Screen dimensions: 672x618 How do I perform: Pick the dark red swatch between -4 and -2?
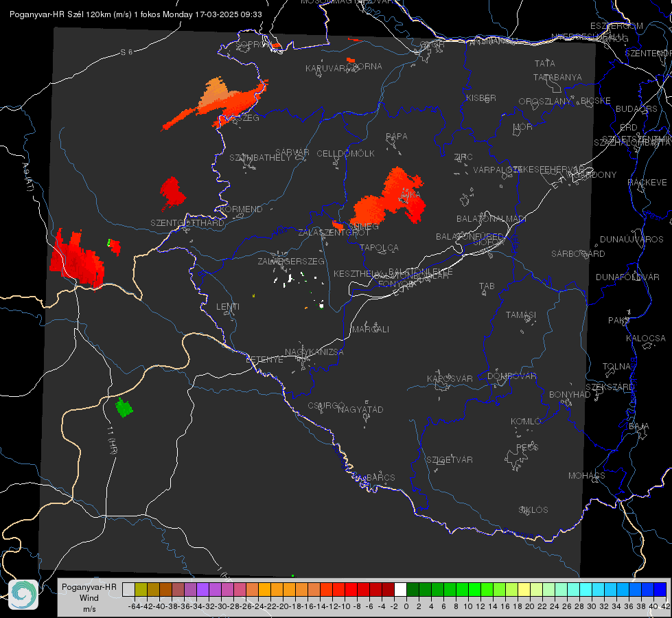(388, 589)
